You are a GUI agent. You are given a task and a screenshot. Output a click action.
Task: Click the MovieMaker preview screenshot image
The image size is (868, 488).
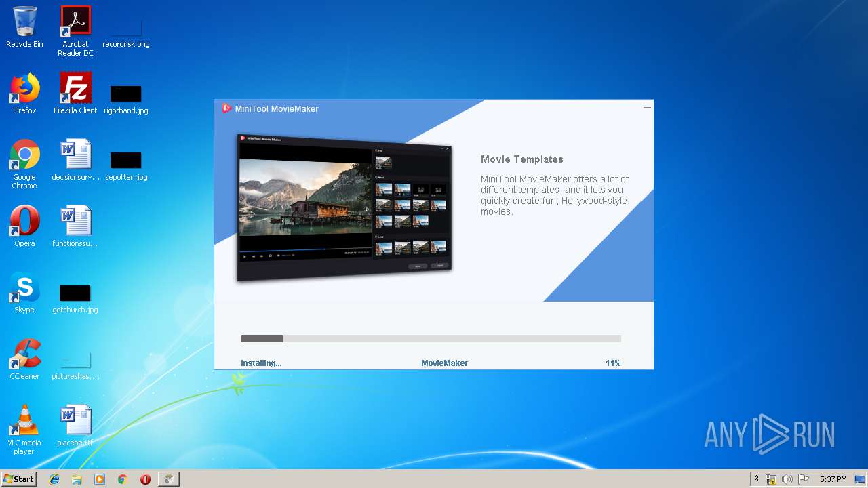pos(344,207)
